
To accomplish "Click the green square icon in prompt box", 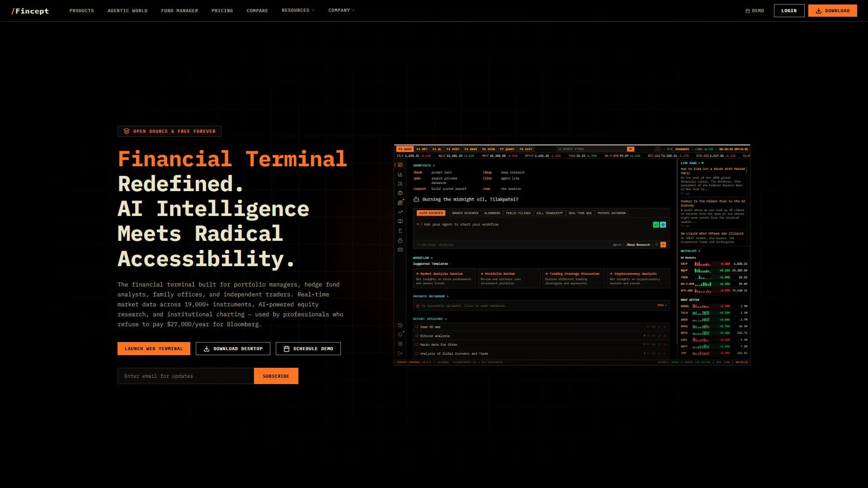I will tap(656, 225).
